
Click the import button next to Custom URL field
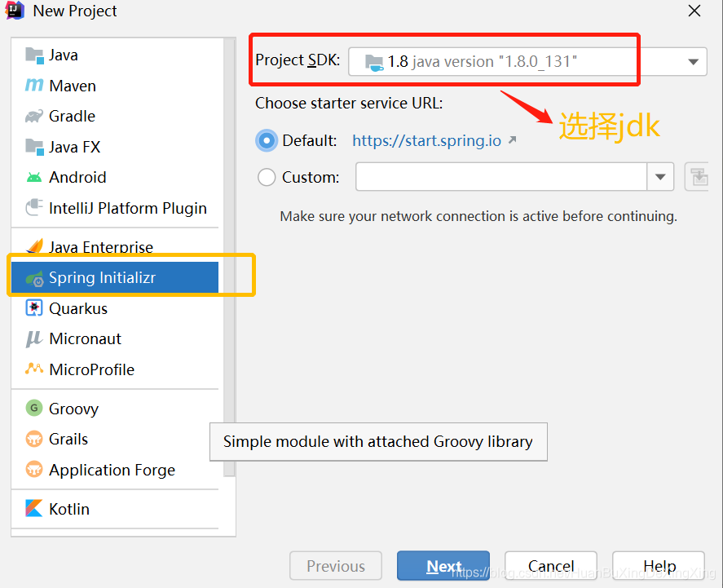click(x=697, y=177)
